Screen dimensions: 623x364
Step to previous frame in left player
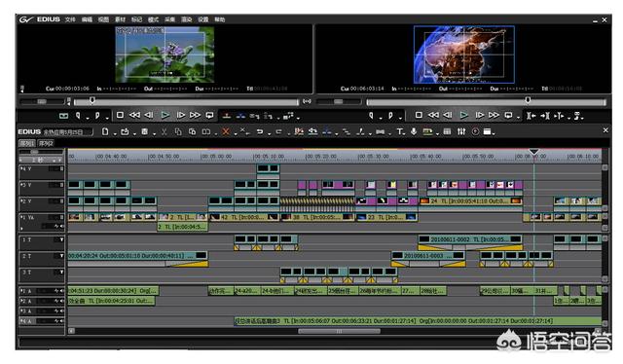tap(149, 115)
